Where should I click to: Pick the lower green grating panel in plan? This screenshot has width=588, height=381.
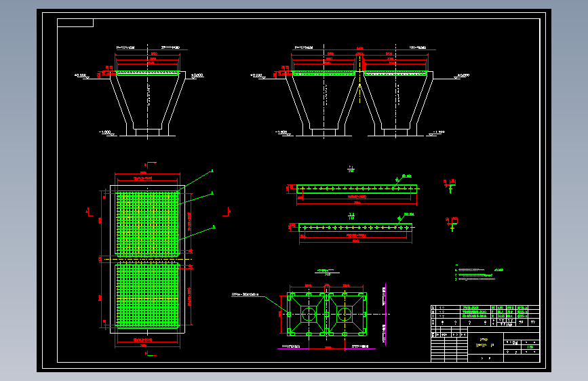pyautogui.click(x=148, y=295)
